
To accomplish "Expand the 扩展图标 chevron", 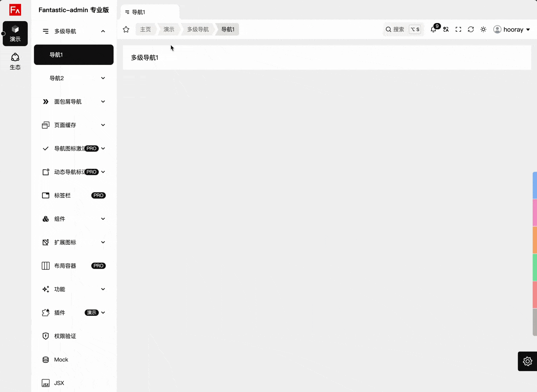I will click(103, 242).
